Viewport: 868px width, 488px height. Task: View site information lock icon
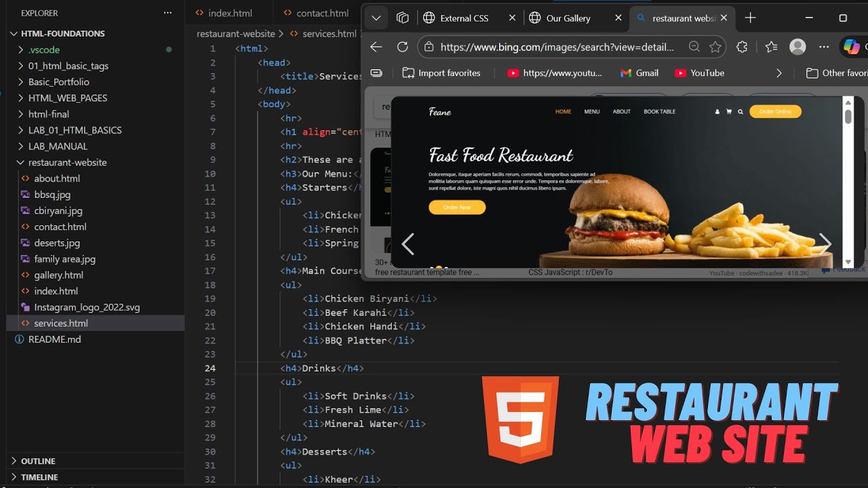pyautogui.click(x=428, y=47)
